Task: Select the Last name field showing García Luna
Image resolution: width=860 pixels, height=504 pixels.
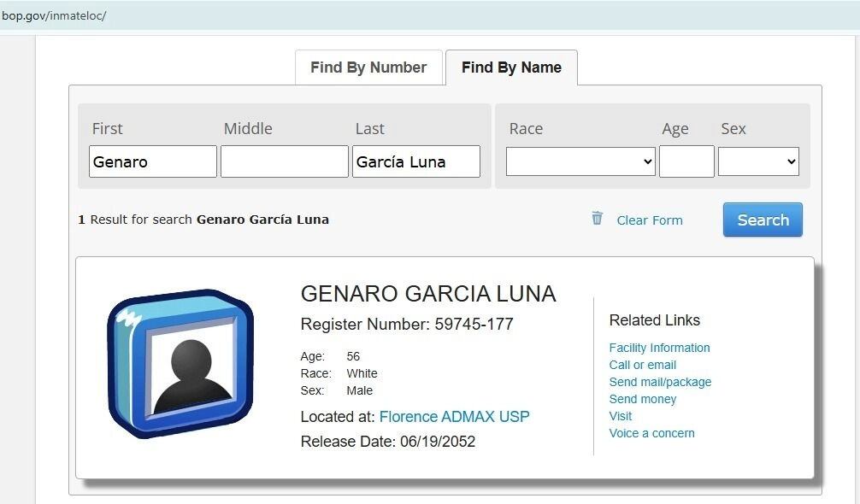Action: click(415, 161)
